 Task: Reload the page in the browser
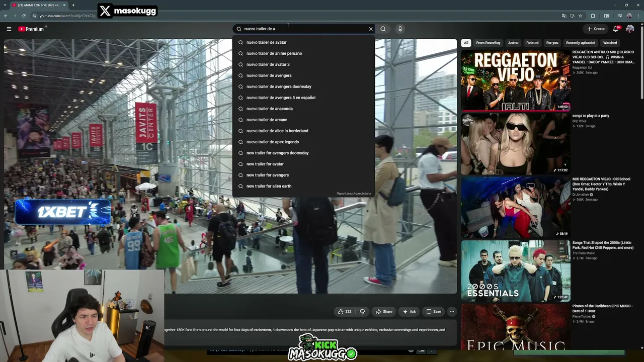(x=24, y=16)
